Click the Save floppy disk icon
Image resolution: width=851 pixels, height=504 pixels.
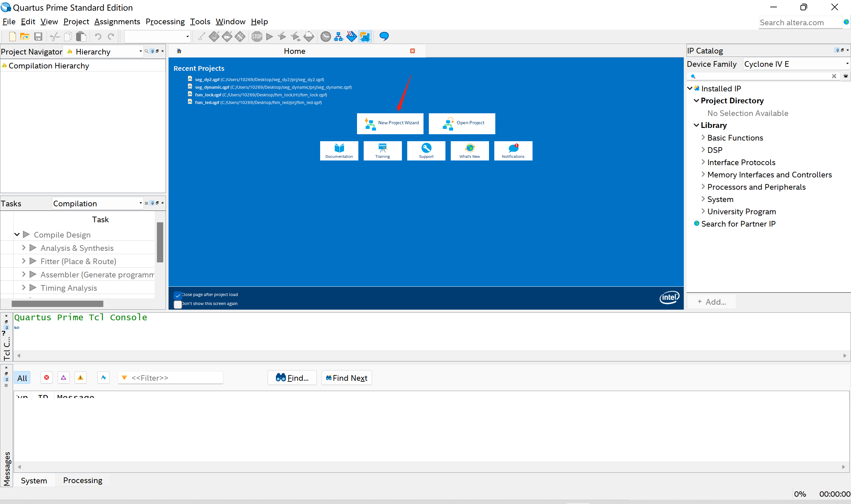[x=38, y=36]
